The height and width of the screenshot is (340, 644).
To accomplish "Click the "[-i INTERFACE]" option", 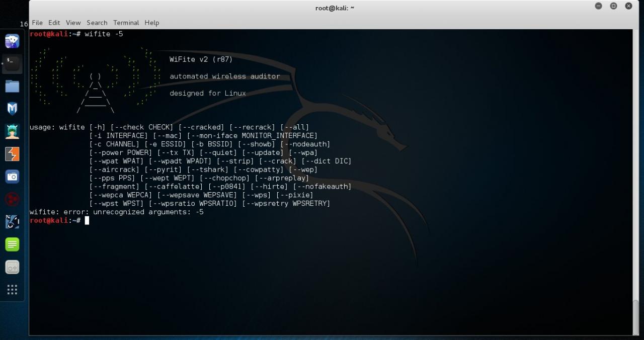I will pyautogui.click(x=119, y=136).
